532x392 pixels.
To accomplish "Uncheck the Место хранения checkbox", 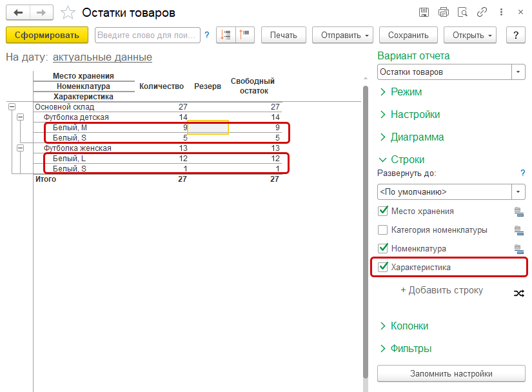I will point(382,211).
